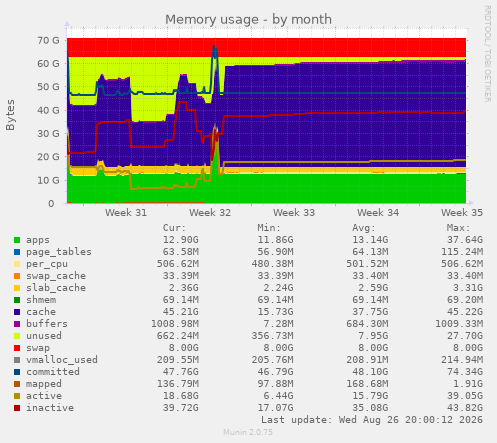Click the '70 G' y-axis label
The height and width of the screenshot is (443, 497).
(x=48, y=40)
